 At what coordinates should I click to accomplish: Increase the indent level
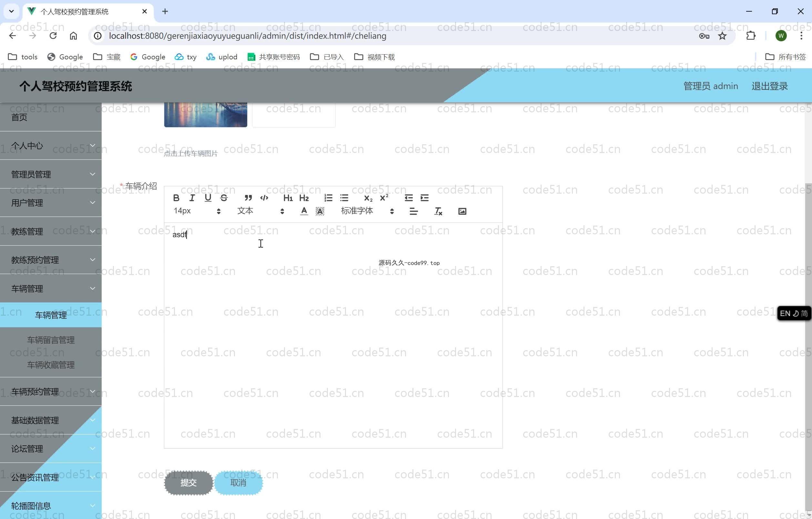point(424,198)
